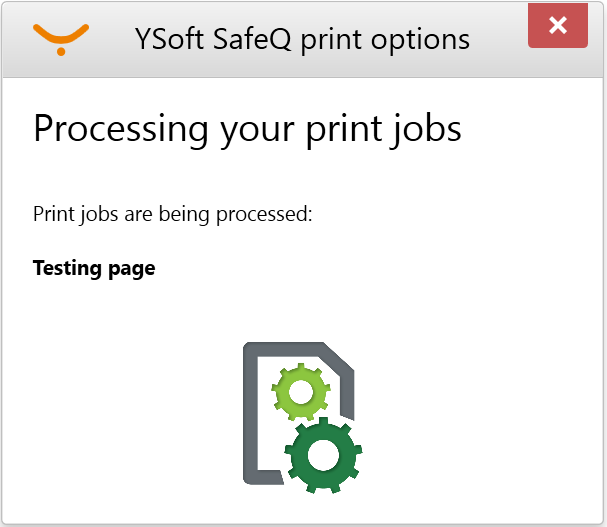Click the orange dot beneath logo curve
Screen dimensions: 607x527
pos(61,51)
